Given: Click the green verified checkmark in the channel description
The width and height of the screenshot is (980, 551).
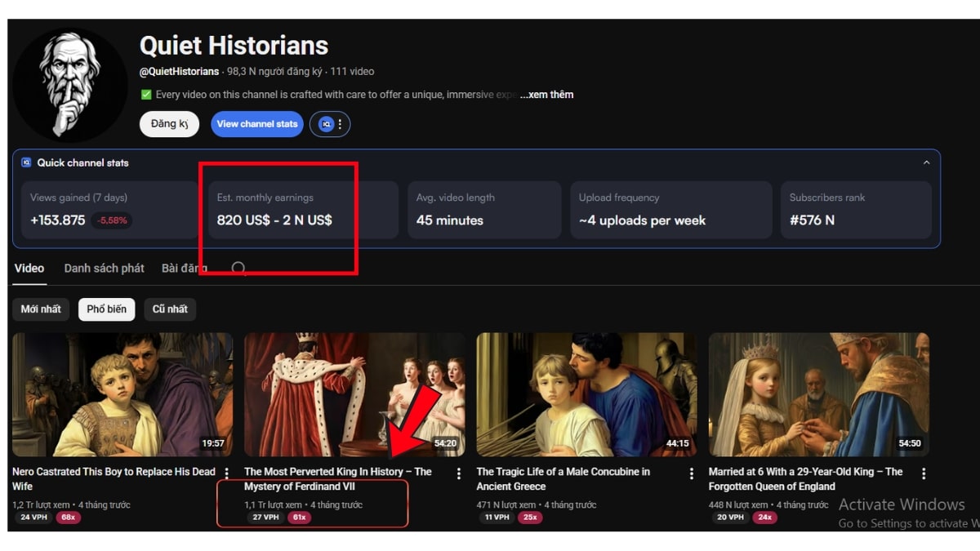Looking at the screenshot, I should click(146, 95).
